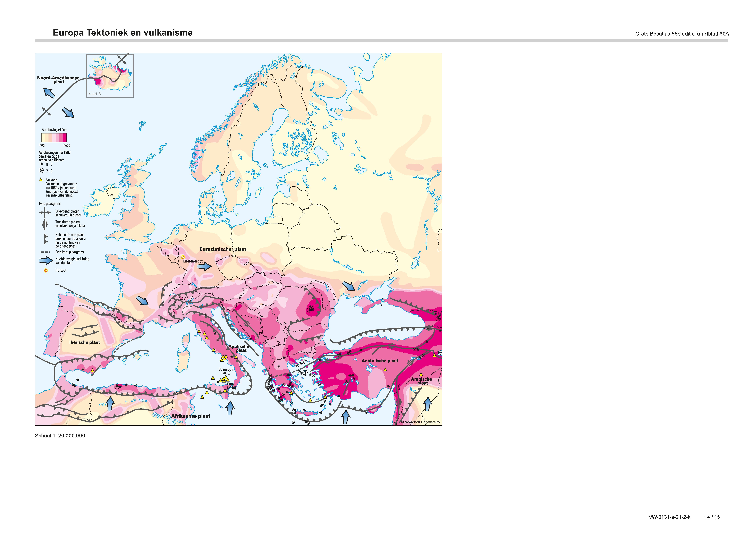The height and width of the screenshot is (534, 756).
Task: Click the Transform plate boundary legend symbol
Action: click(45, 224)
